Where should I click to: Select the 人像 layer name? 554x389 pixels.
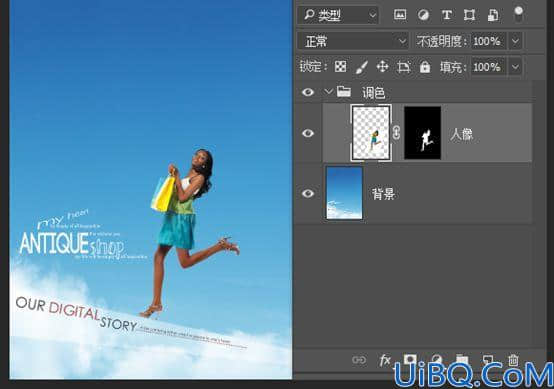(x=461, y=134)
